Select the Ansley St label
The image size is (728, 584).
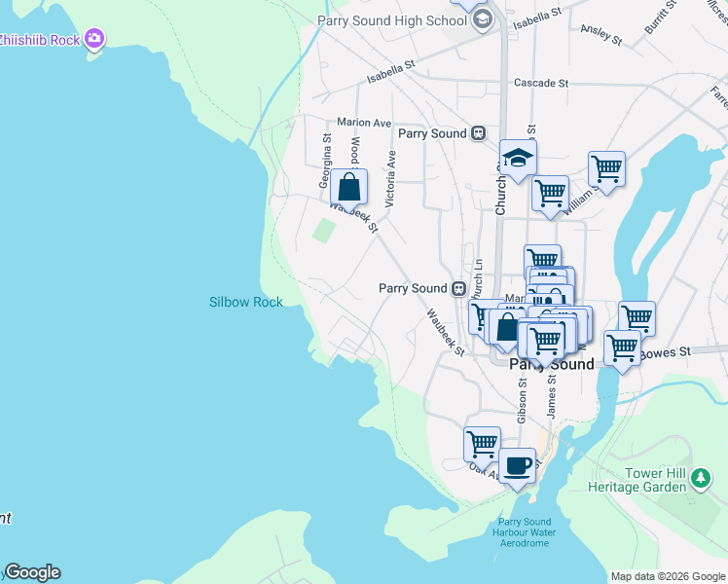pos(601,35)
